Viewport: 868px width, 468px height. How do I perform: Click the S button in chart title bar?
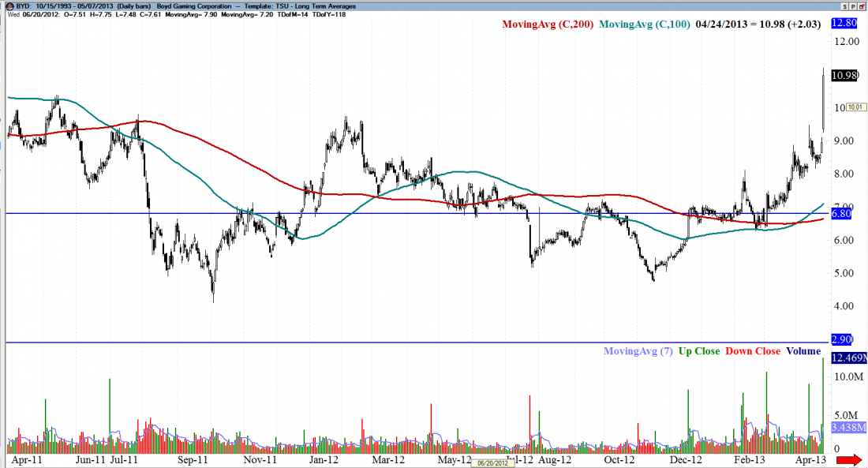point(844,6)
